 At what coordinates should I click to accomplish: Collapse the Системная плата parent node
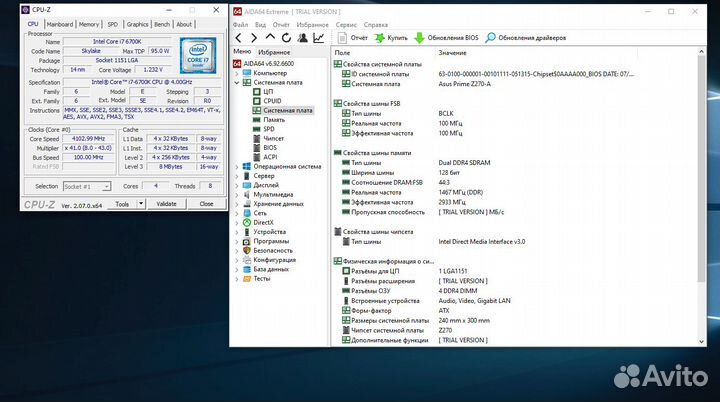click(x=237, y=82)
